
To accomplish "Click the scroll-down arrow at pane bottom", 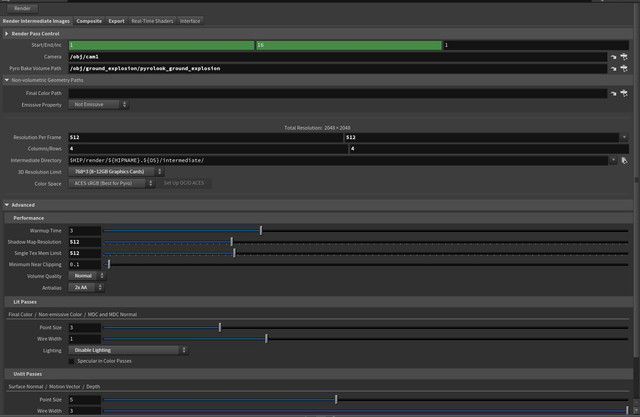I will pos(636,410).
